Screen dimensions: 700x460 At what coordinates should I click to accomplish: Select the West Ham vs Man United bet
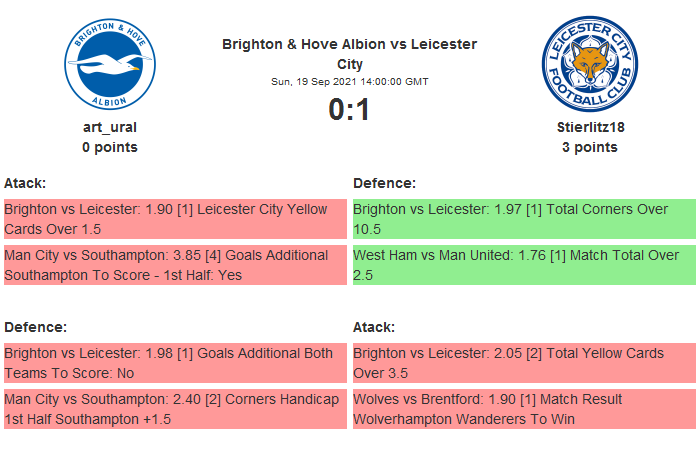point(523,265)
